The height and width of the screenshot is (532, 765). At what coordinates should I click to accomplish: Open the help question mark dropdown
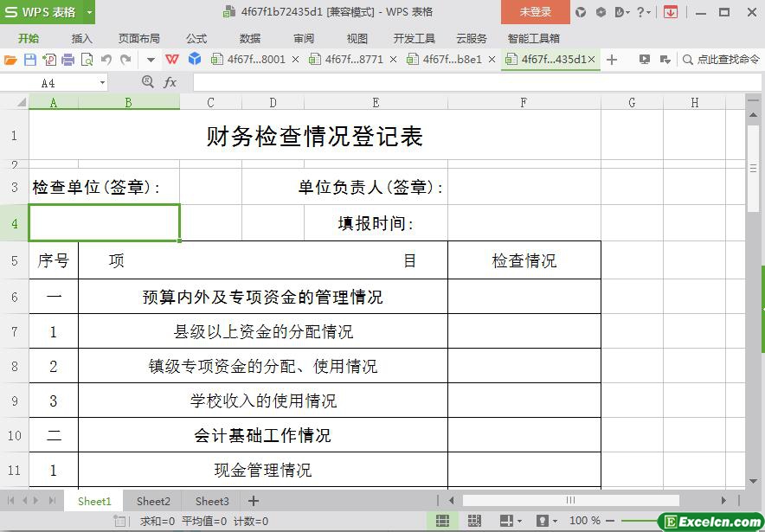tap(643, 12)
